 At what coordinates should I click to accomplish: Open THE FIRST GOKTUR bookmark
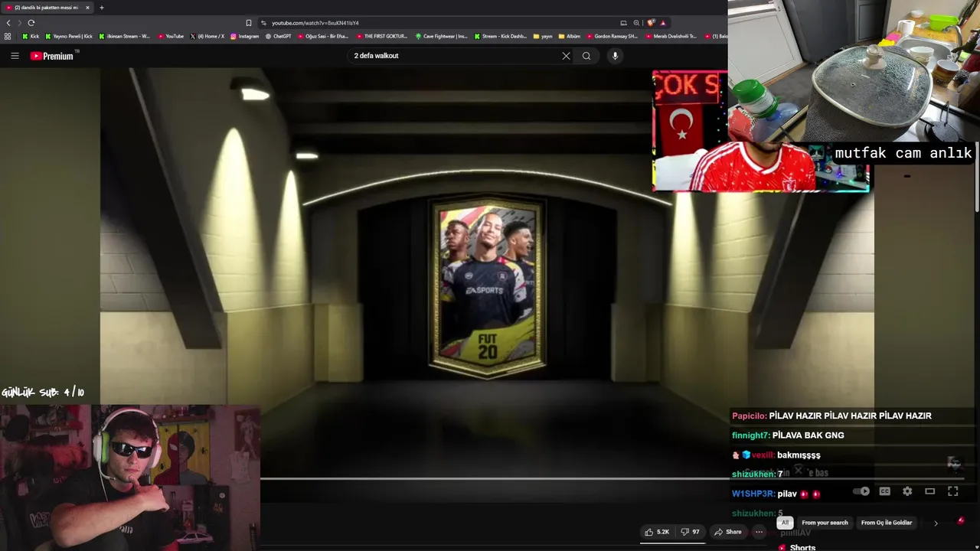pyautogui.click(x=381, y=36)
